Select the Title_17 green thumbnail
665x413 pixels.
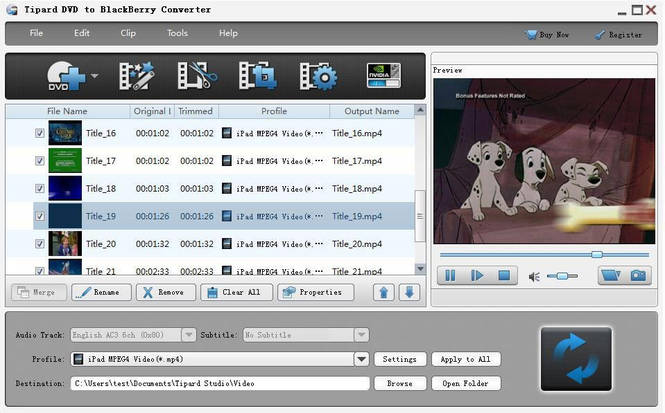point(65,161)
